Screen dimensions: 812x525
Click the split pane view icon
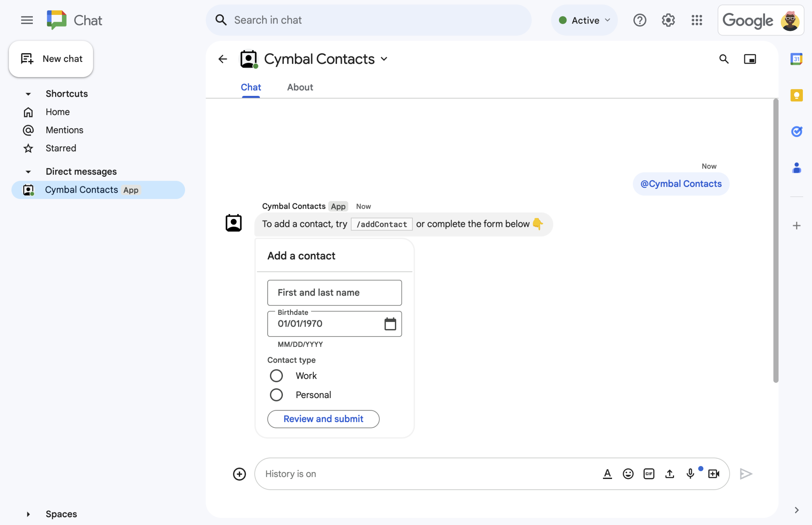pos(750,59)
